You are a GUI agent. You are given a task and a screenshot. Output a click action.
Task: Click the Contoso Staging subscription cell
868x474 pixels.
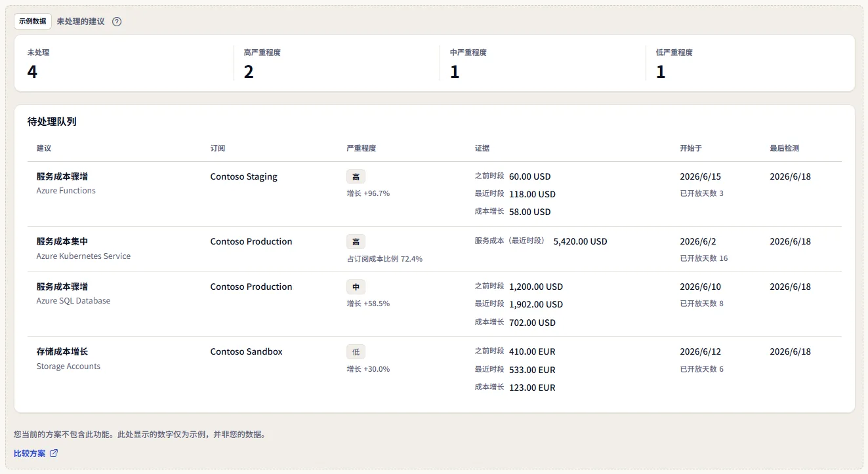point(244,176)
